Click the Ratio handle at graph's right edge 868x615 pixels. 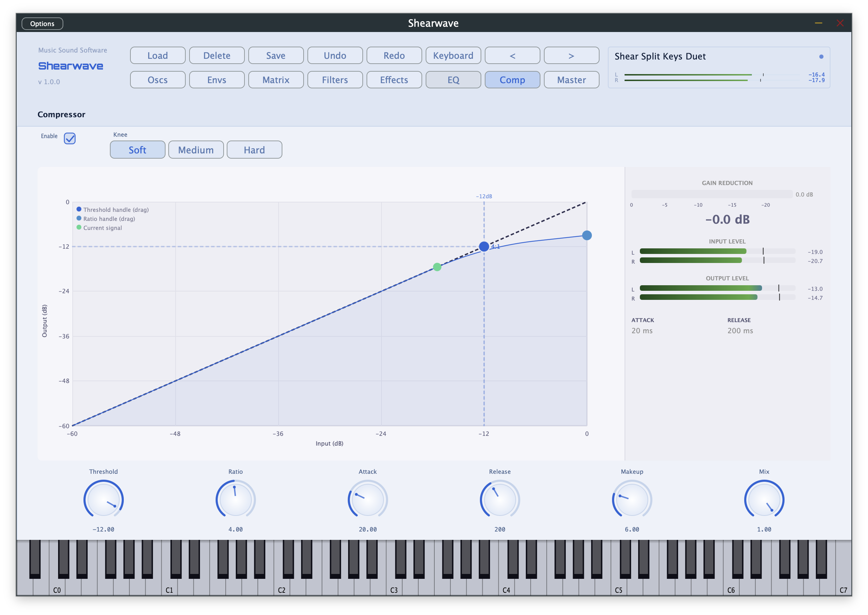click(x=586, y=235)
